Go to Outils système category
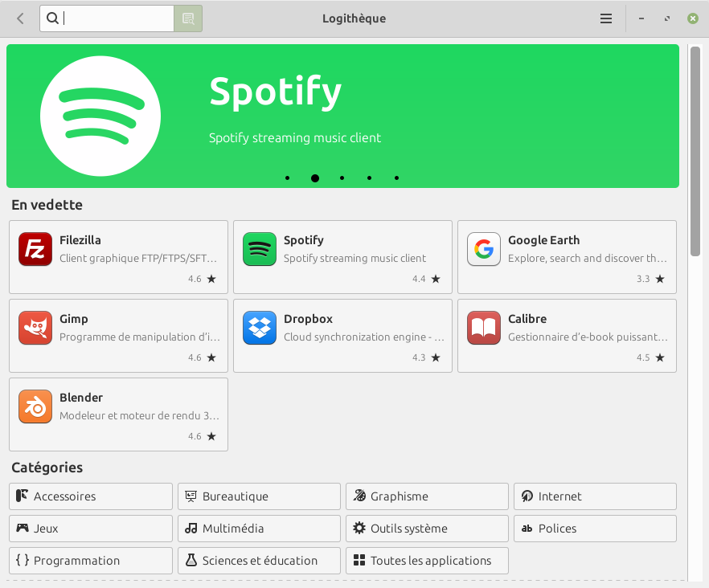The image size is (709, 588). point(427,529)
